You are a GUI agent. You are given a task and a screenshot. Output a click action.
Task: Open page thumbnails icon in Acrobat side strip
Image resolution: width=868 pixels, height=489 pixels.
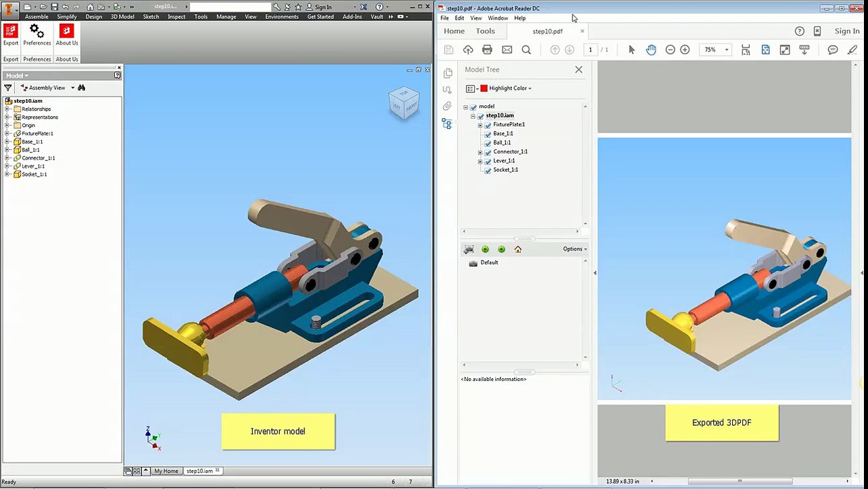447,73
